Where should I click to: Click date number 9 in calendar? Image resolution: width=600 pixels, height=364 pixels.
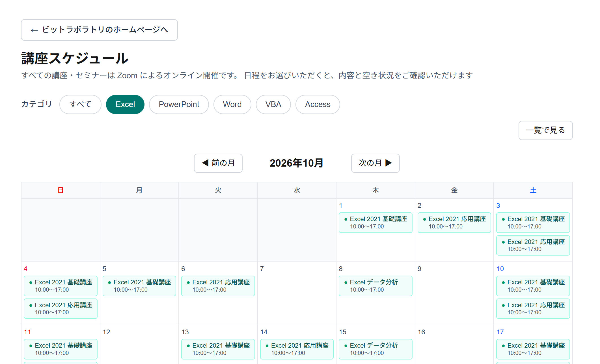click(420, 269)
